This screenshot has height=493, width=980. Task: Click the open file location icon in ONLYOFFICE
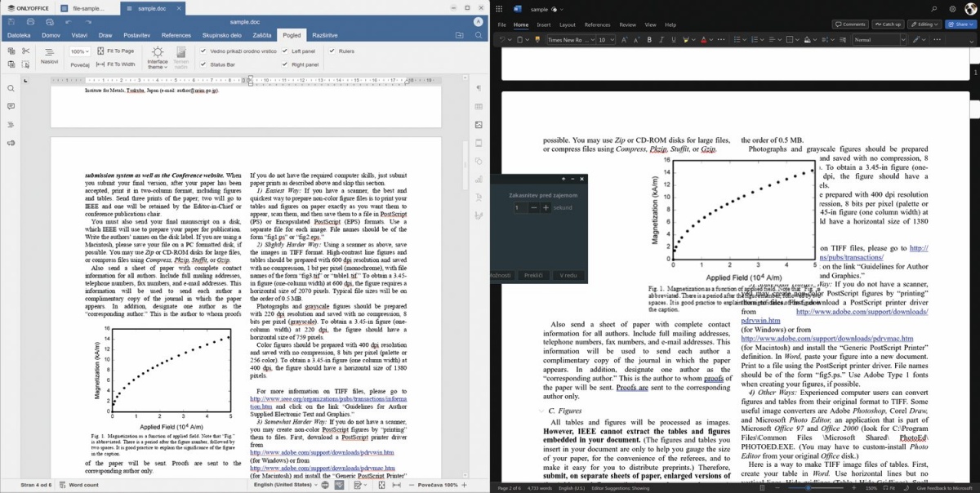coord(459,35)
